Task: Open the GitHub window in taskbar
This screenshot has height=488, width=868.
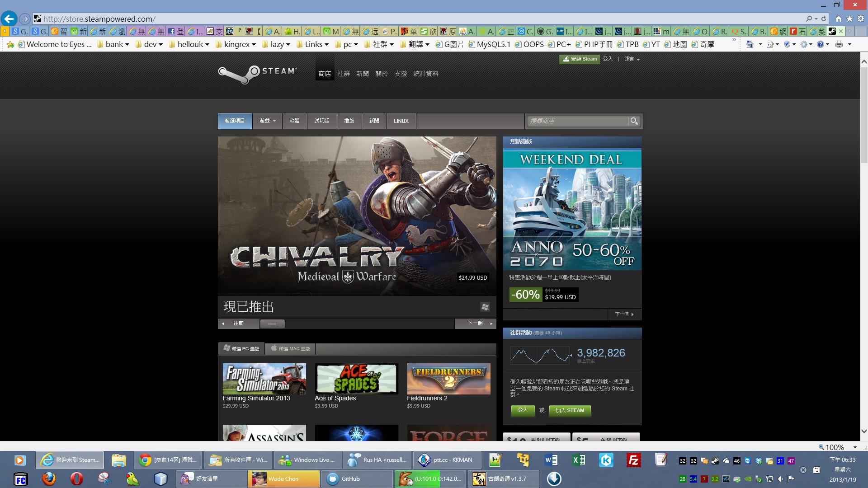Action: [x=357, y=479]
